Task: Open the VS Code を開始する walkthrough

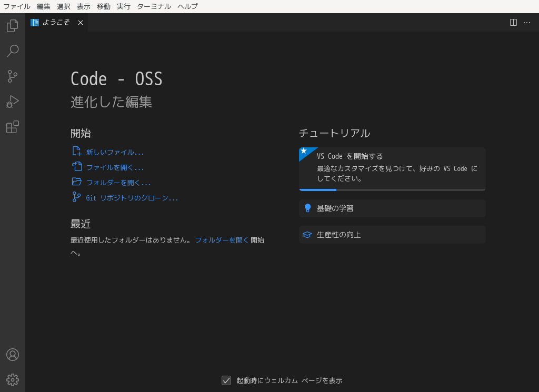Action: [x=392, y=169]
